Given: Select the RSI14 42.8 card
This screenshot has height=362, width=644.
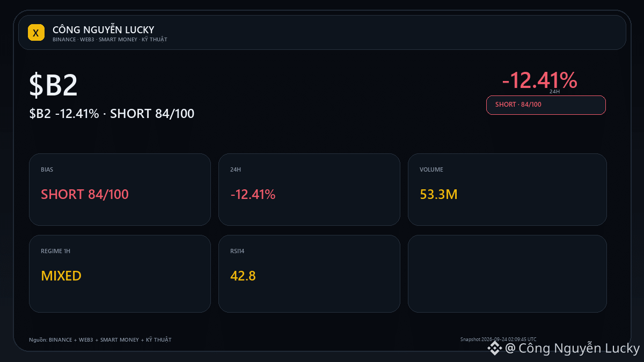Looking at the screenshot, I should (309, 274).
